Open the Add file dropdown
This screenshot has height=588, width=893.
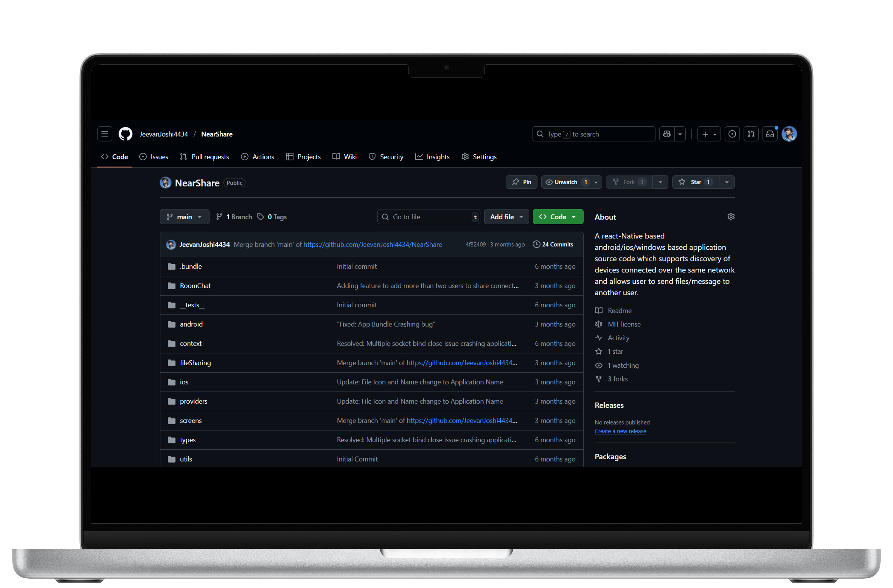click(x=506, y=217)
